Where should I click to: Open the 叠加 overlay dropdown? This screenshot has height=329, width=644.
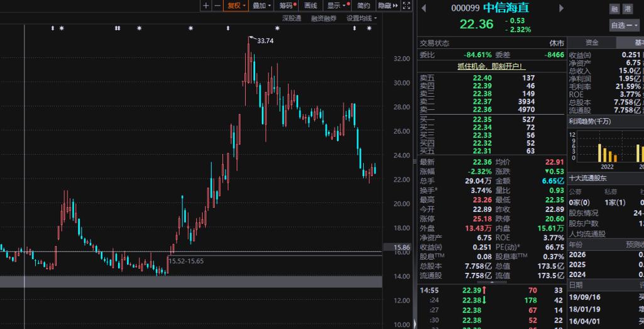(x=261, y=6)
